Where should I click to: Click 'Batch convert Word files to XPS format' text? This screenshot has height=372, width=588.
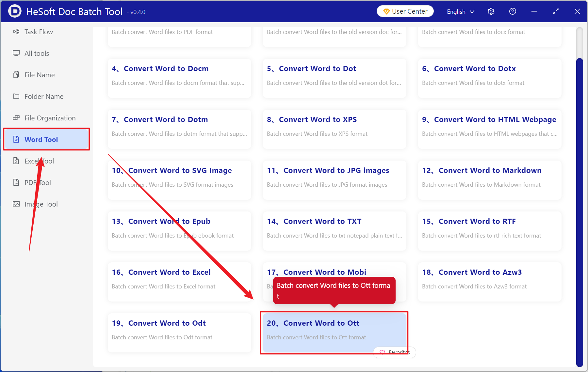[x=317, y=134]
